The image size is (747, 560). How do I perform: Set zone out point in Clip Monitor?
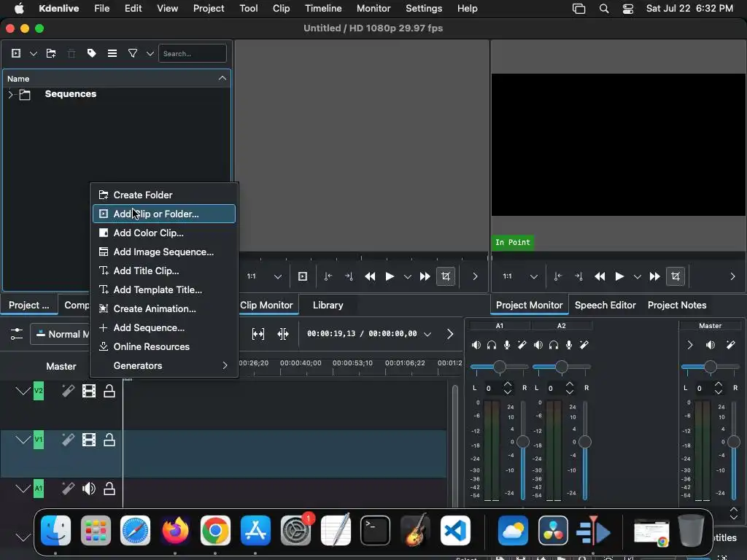pos(349,276)
